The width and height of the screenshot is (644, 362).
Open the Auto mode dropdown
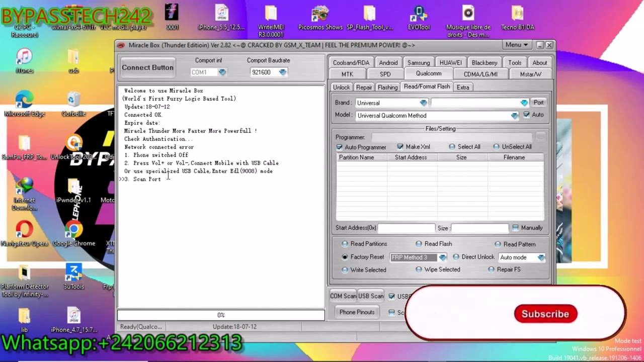pos(541,257)
